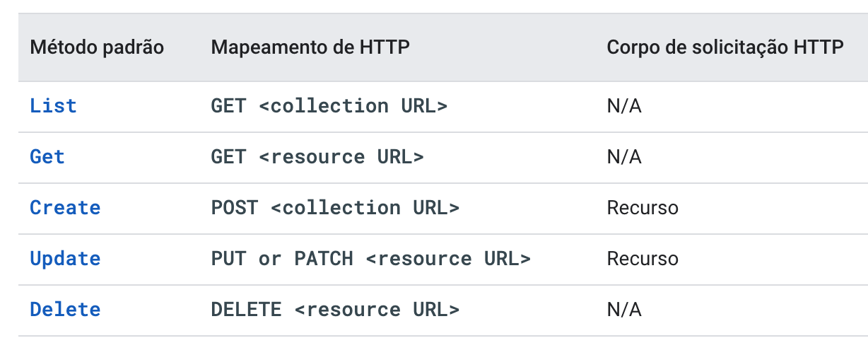Open the Get method link
The height and width of the screenshot is (355, 868).
coord(47,157)
